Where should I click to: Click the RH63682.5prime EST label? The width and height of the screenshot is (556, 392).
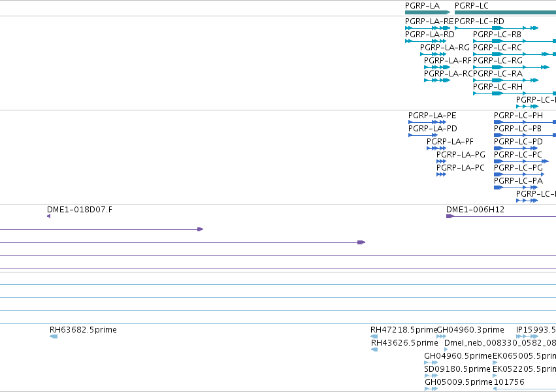[x=83, y=330]
